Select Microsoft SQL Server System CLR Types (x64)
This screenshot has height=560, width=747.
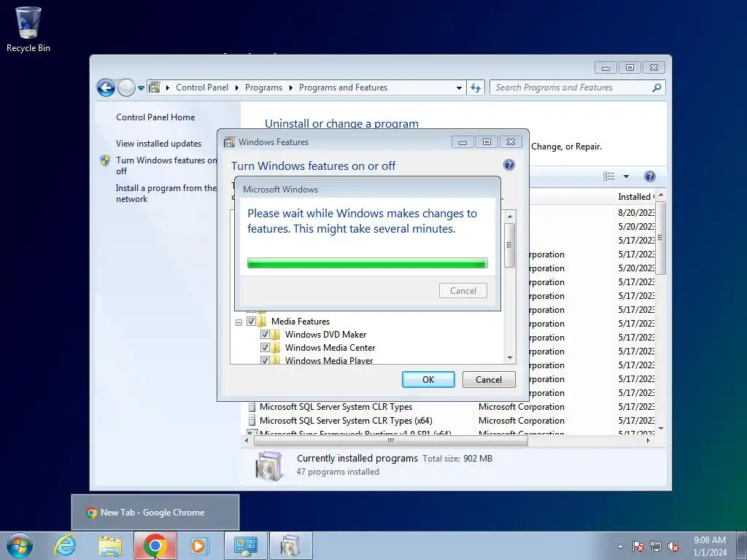[346, 421]
